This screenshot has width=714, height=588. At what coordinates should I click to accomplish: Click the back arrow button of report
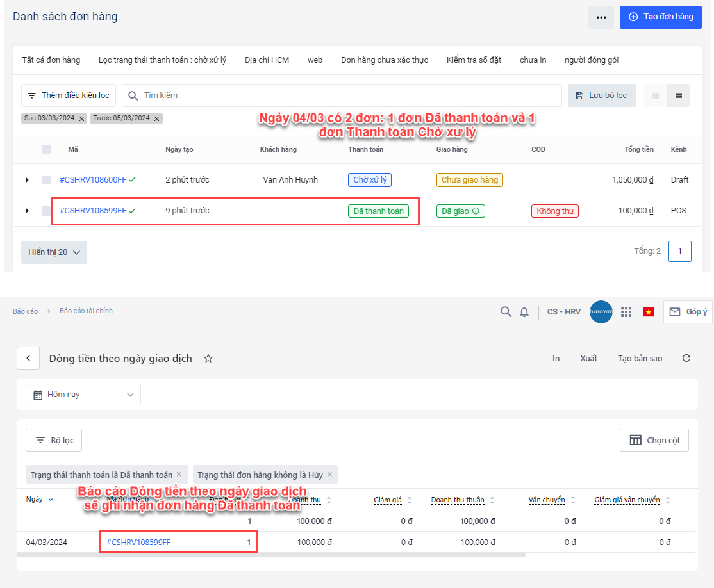point(29,359)
